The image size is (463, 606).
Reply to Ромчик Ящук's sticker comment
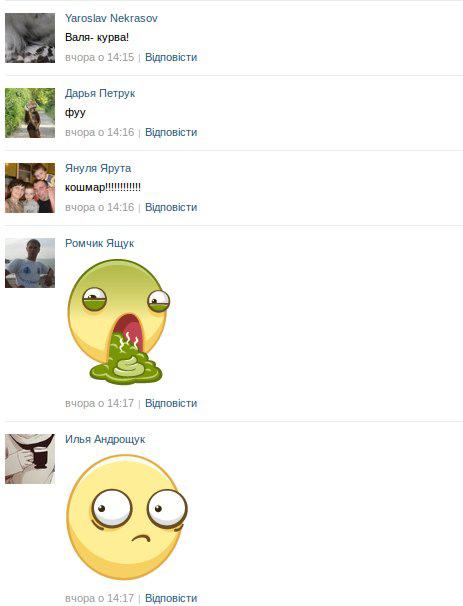click(x=171, y=403)
